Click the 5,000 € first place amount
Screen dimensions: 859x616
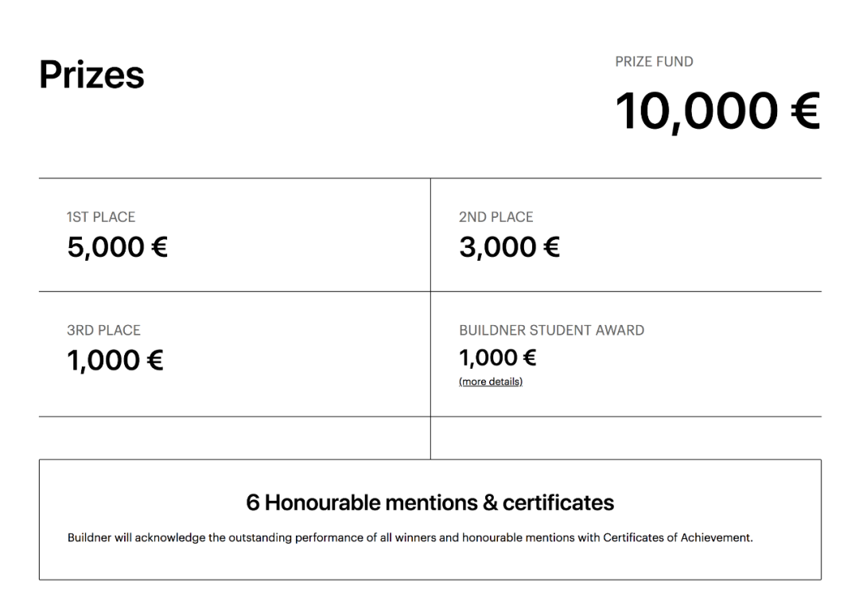[117, 247]
